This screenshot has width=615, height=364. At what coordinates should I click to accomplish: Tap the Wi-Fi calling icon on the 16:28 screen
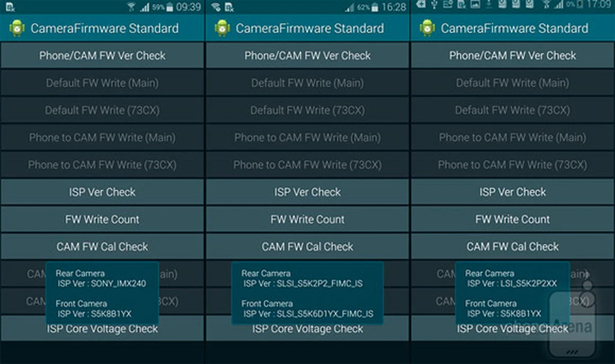click(x=216, y=7)
